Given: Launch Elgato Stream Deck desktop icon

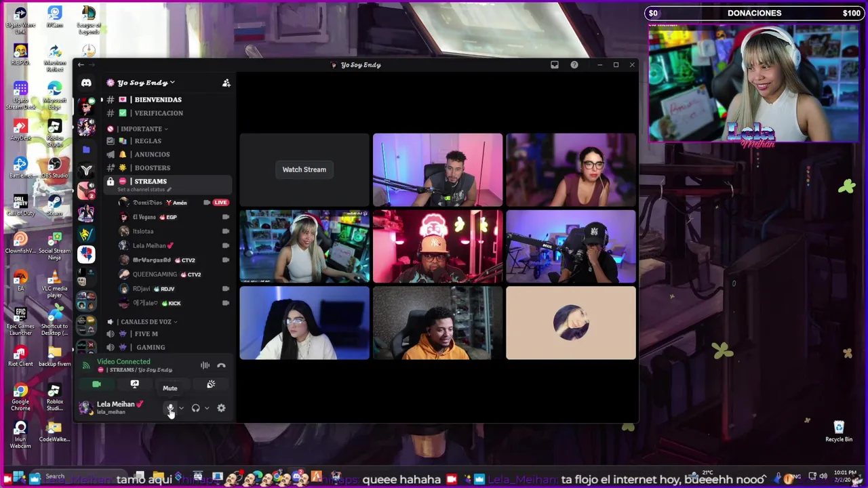Looking at the screenshot, I should click(x=20, y=96).
